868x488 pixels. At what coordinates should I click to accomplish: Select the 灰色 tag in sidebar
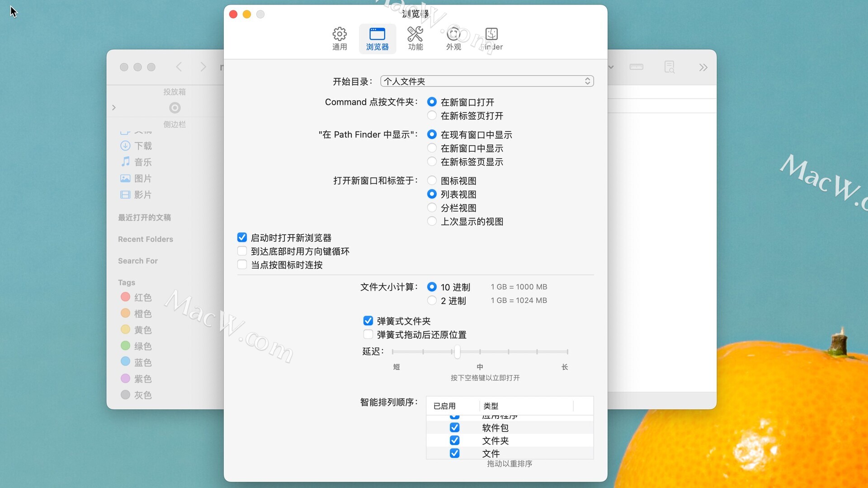(x=136, y=395)
